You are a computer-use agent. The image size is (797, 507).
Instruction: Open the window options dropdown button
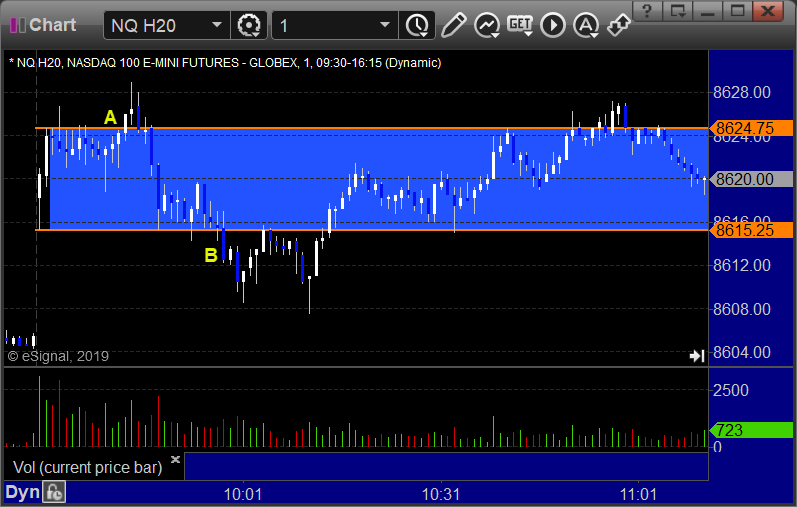click(678, 10)
